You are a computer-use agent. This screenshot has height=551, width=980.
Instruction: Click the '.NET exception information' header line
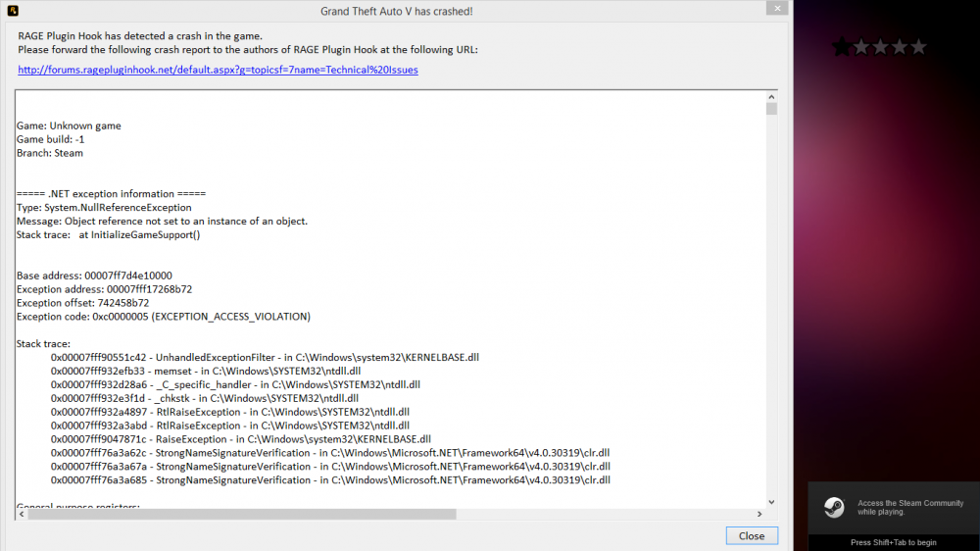click(x=112, y=194)
